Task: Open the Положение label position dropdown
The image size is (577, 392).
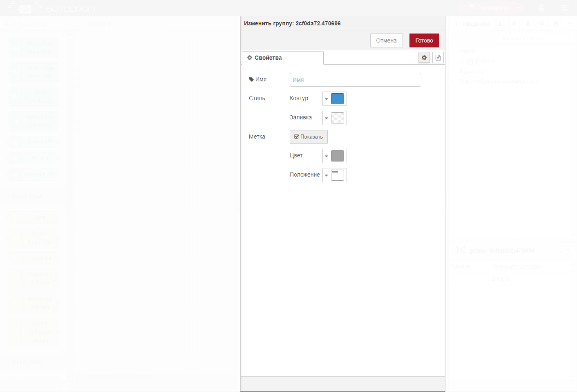Action: (327, 175)
